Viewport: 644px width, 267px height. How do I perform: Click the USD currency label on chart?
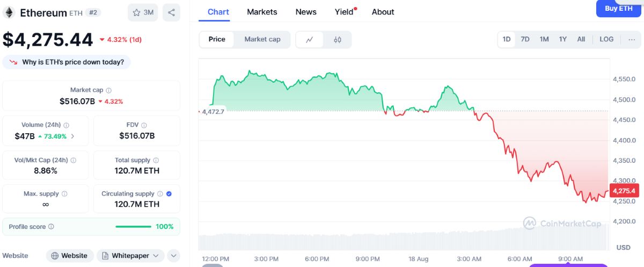pos(624,248)
